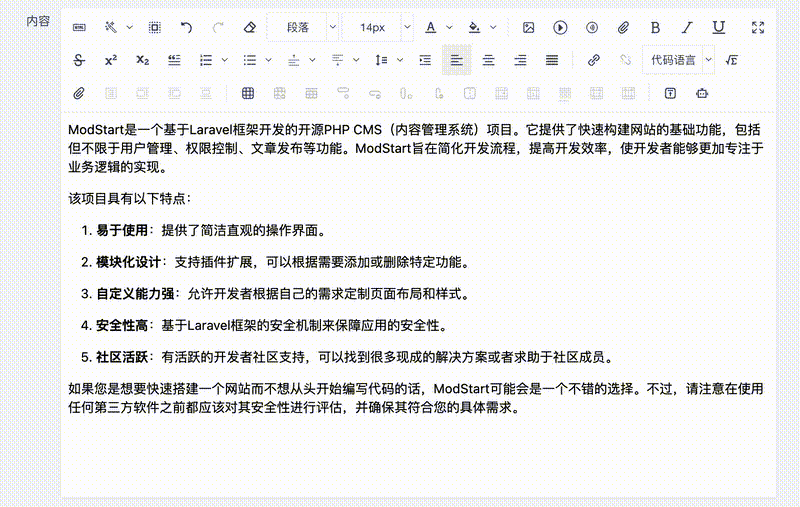The width and height of the screenshot is (800, 507).
Task: Click the robot AI assistant icon
Action: pos(702,93)
